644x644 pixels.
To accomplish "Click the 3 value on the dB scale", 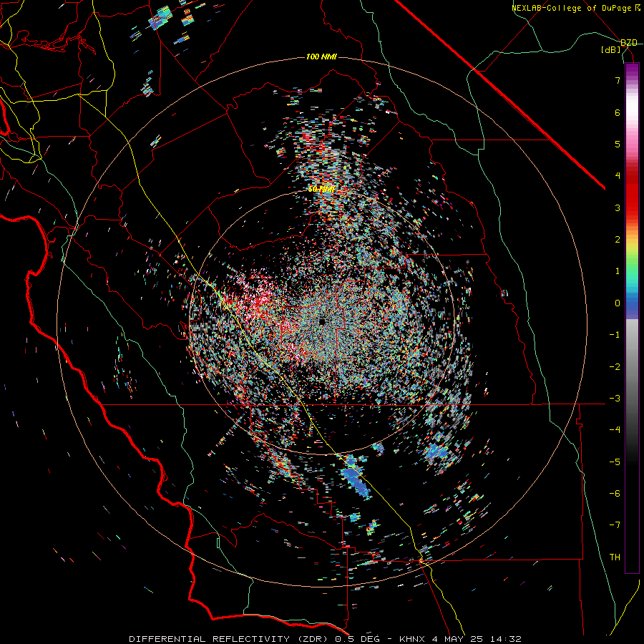I will coord(618,208).
